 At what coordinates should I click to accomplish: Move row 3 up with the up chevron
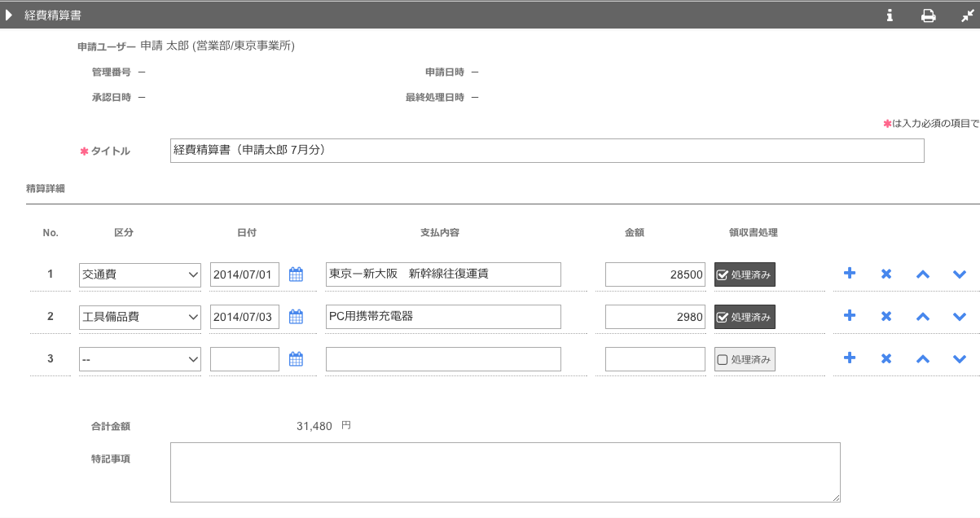point(923,359)
